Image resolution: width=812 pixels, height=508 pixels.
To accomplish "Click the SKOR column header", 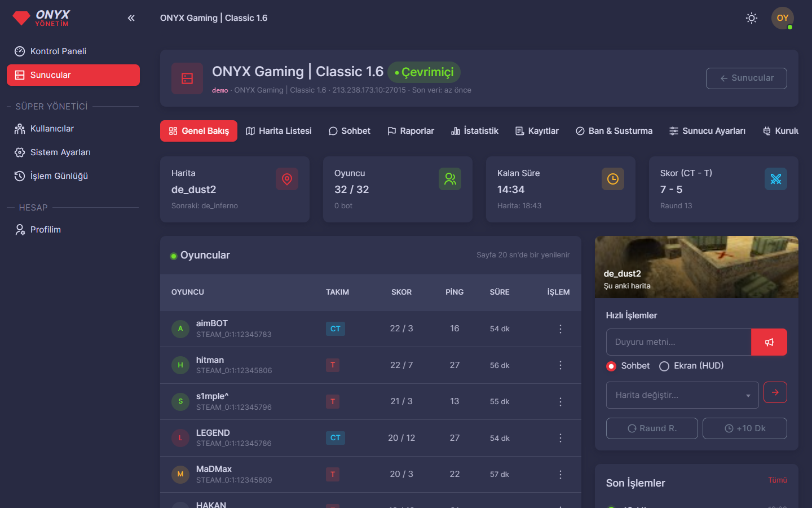I will click(x=401, y=292).
